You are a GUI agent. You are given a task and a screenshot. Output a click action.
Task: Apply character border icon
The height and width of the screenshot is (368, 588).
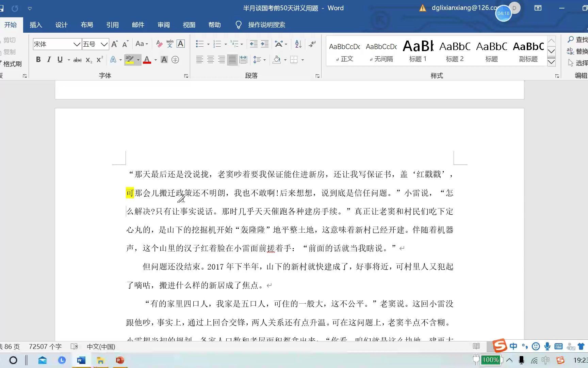click(x=181, y=44)
